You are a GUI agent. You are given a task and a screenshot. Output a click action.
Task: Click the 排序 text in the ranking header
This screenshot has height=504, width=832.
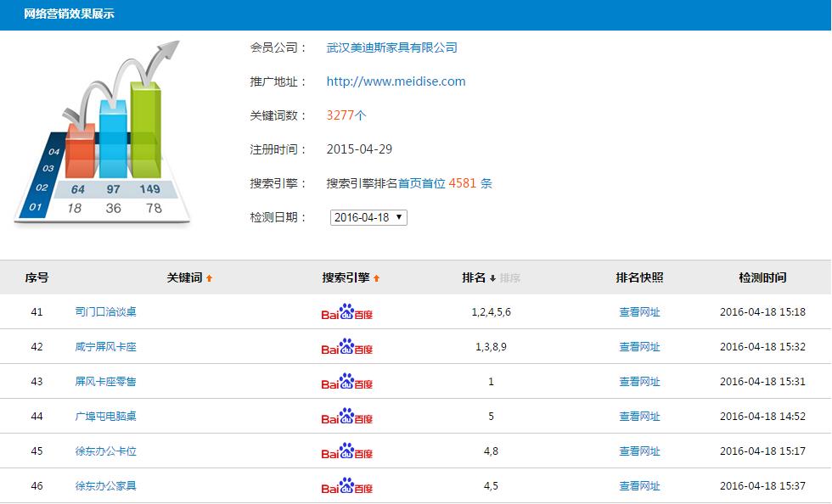pos(510,278)
